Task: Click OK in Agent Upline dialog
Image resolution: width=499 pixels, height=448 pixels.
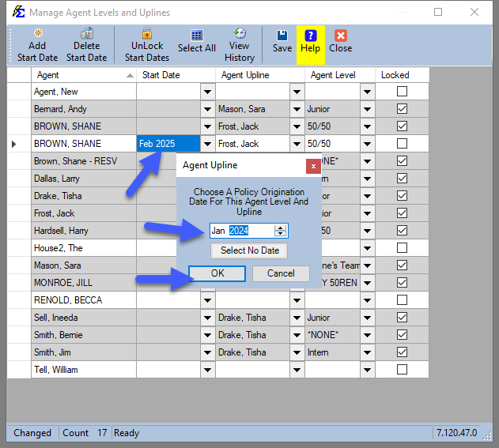Action: click(217, 273)
